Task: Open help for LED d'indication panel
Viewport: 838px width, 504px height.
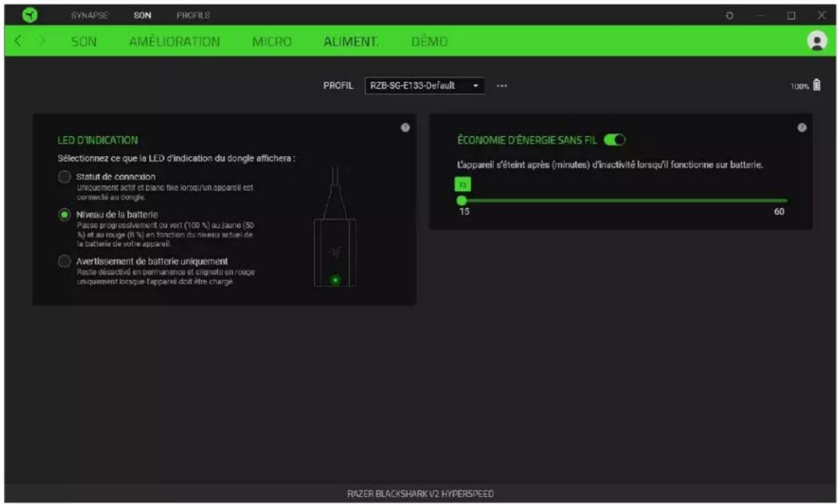Action: (x=405, y=127)
